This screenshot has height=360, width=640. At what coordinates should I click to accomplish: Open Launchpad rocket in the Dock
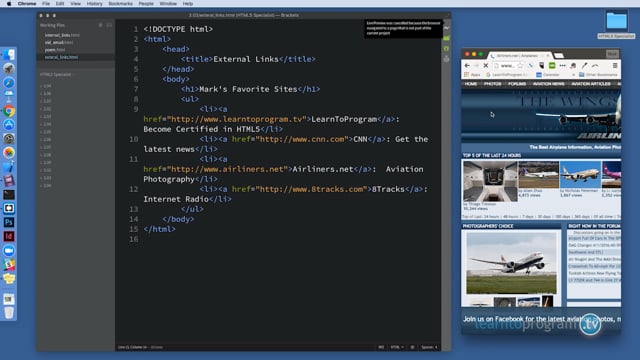(x=9, y=69)
